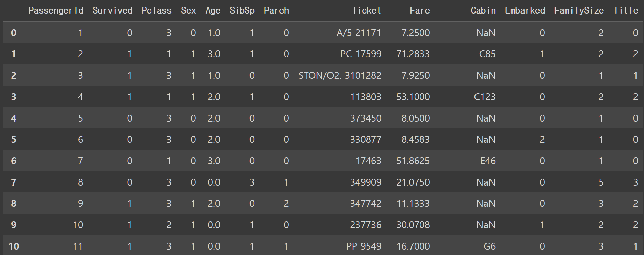This screenshot has width=644, height=255.
Task: Click the fare value 30.0708
Action: pyautogui.click(x=413, y=225)
